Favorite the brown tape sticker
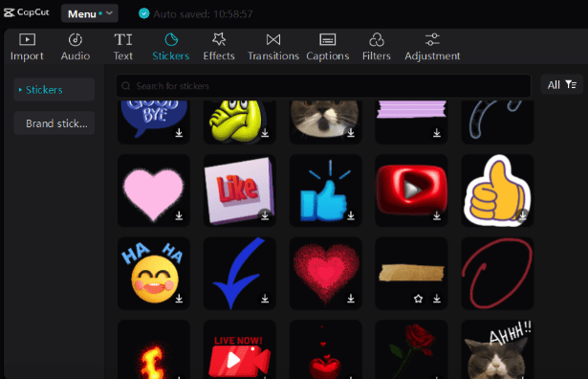This screenshot has width=588, height=379. click(x=418, y=299)
